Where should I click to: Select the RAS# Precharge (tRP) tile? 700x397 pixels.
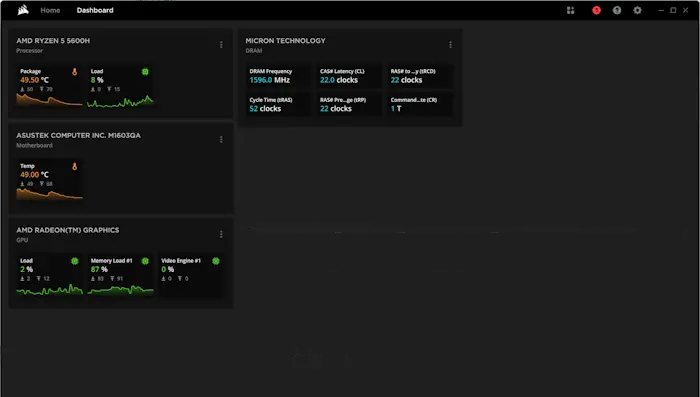coord(349,104)
